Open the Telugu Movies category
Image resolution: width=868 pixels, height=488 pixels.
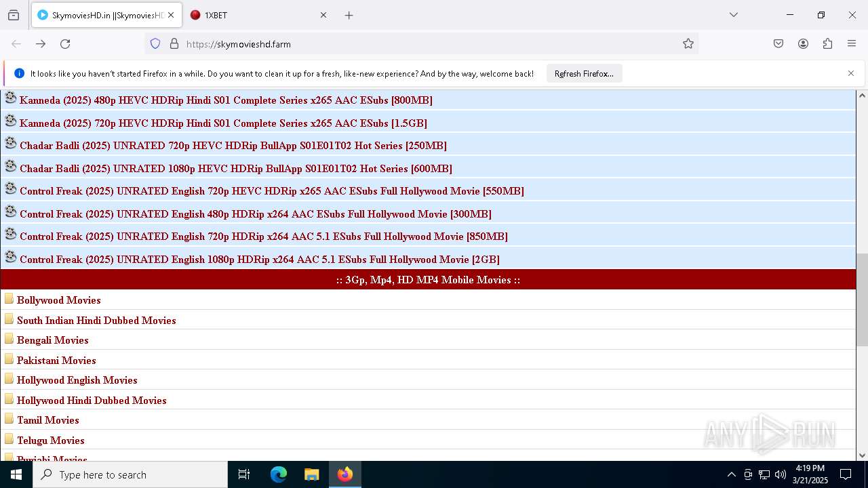point(51,441)
